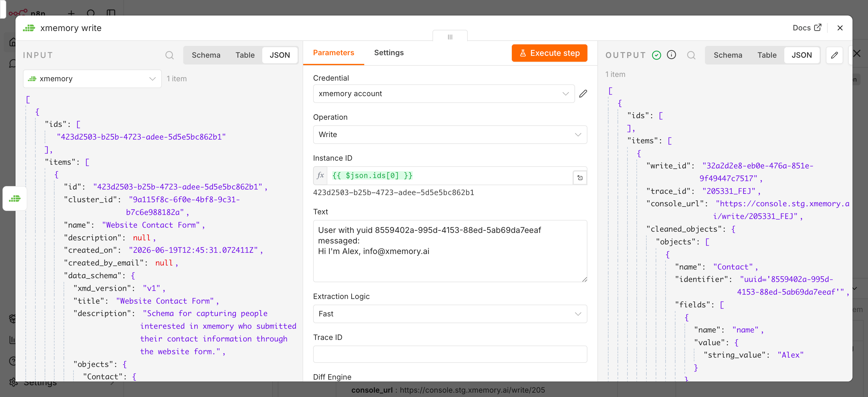
Task: Click the green output success checkmark
Action: point(656,55)
